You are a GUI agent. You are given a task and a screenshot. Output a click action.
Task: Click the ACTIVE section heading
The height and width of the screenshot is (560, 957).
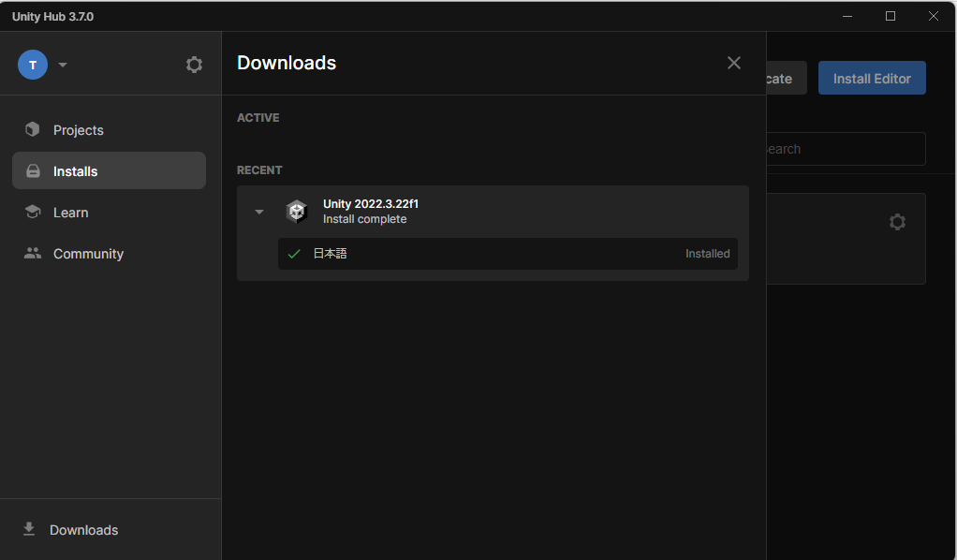tap(258, 118)
